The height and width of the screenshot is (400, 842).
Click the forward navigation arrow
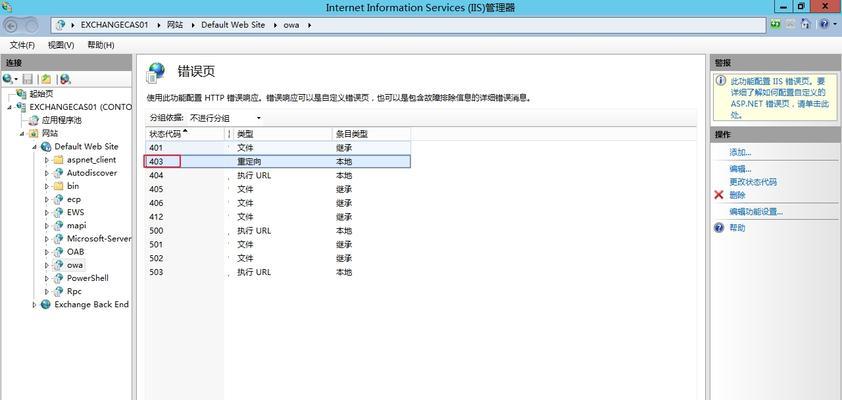coord(31,25)
